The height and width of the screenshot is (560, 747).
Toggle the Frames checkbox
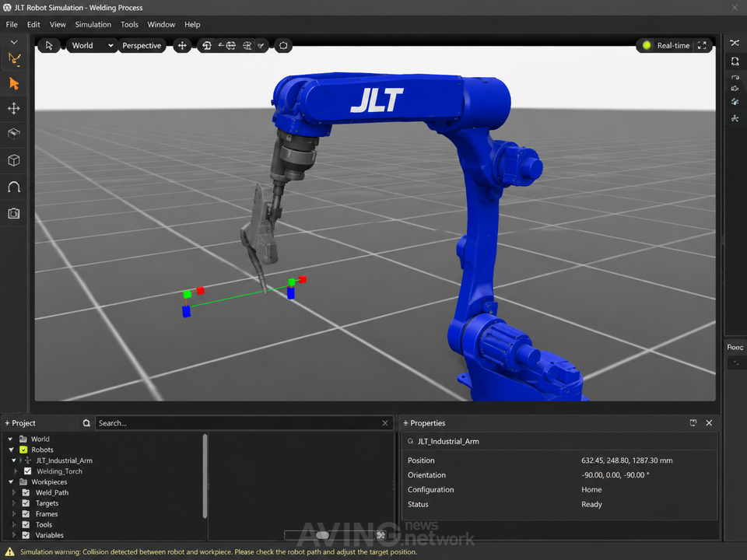(x=26, y=514)
